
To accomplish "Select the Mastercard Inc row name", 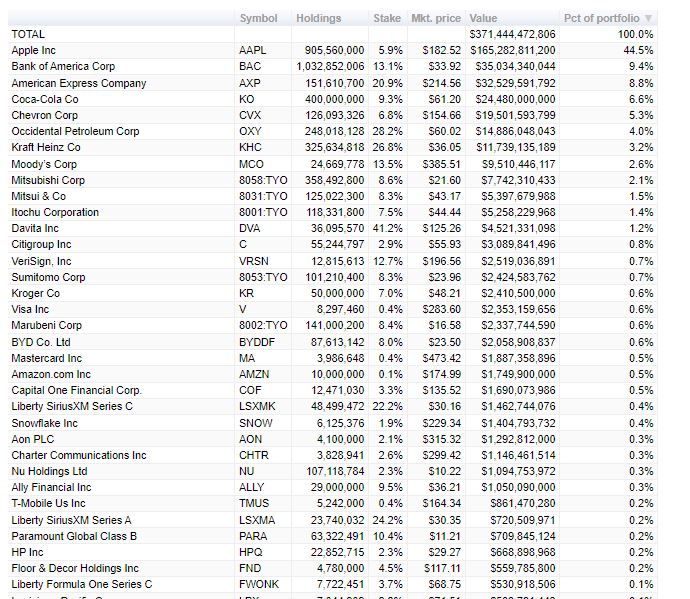I will pyautogui.click(x=47, y=358).
